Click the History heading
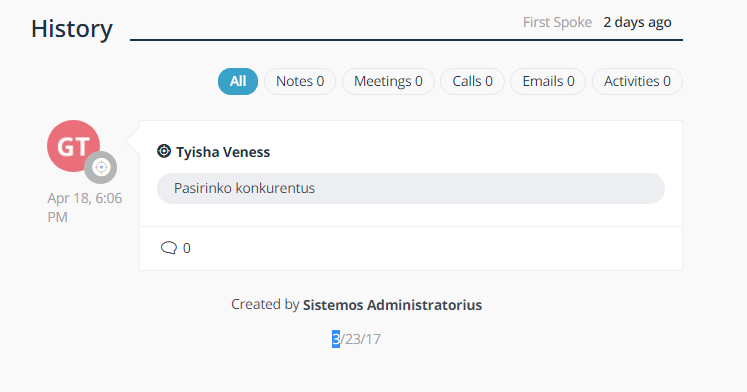The height and width of the screenshot is (392, 747). click(72, 29)
